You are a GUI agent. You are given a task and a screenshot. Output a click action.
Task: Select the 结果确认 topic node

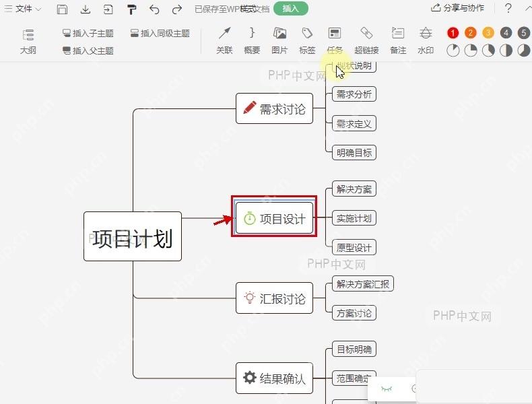274,378
